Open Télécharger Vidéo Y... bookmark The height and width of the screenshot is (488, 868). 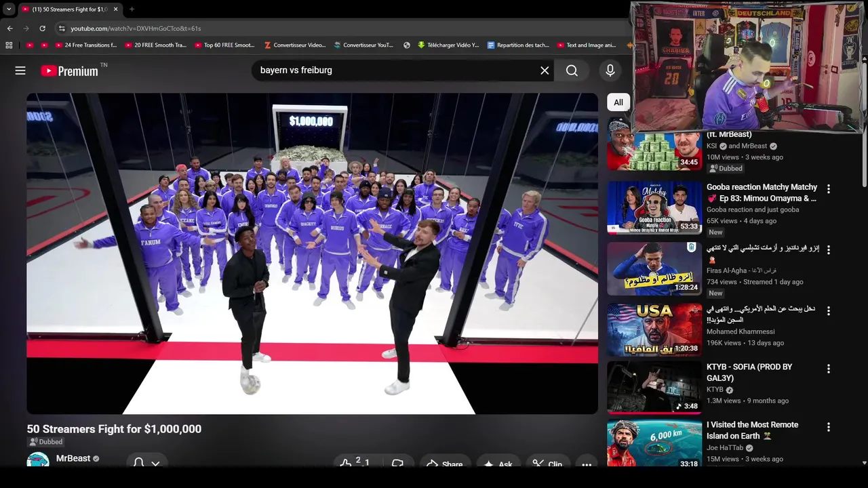(448, 45)
